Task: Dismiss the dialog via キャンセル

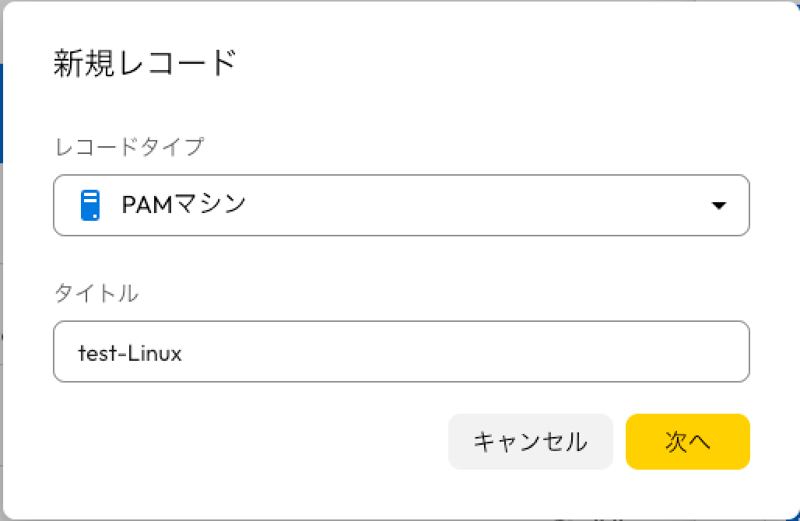Action: [x=529, y=442]
